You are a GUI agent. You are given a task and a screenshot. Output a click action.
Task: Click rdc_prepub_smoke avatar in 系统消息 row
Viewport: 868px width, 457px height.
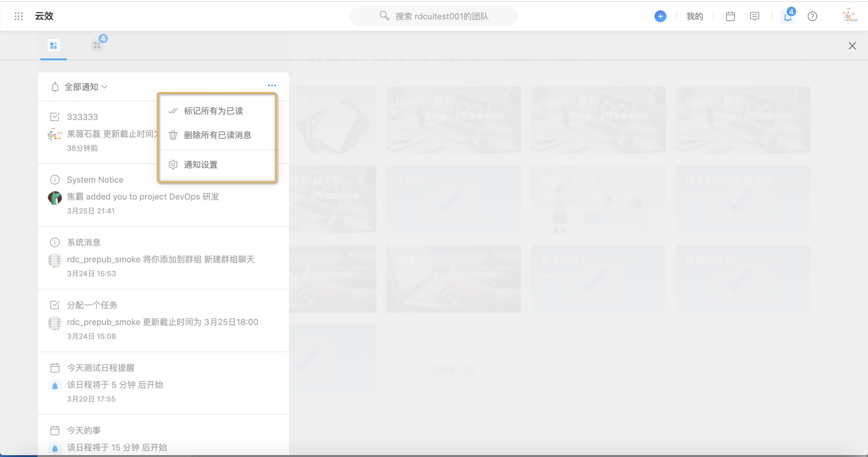55,260
